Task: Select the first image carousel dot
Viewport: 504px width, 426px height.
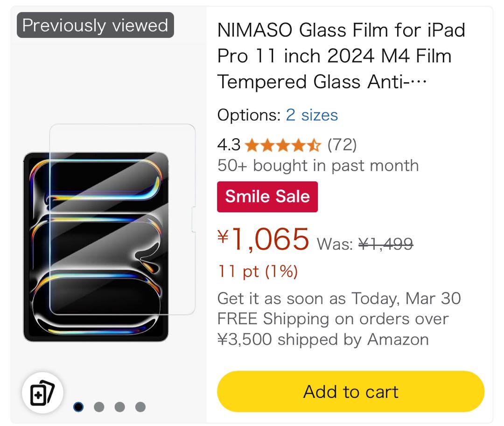Action: tap(78, 407)
